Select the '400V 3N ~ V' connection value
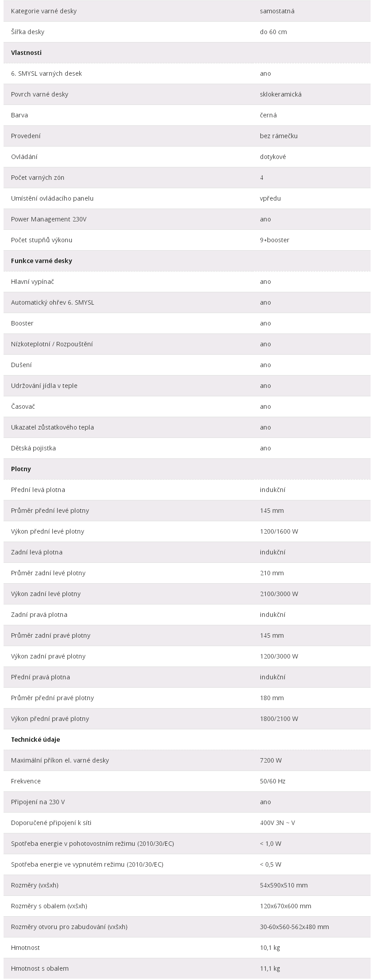This screenshot has width=375, height=980. pos(278,823)
